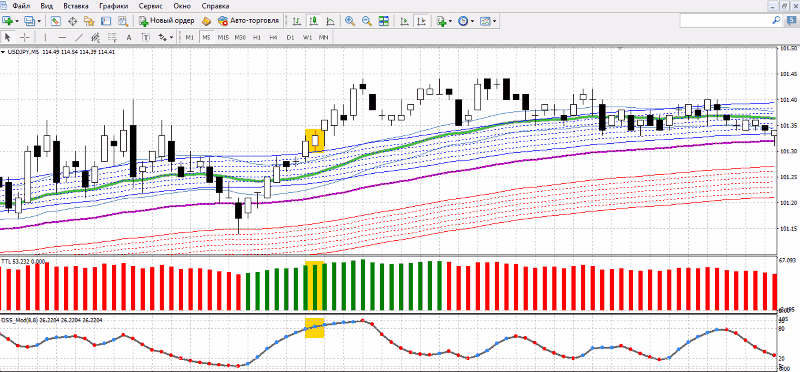The image size is (800, 372).
Task: Expand the Profiles dropdown arrow
Action: 39,21
